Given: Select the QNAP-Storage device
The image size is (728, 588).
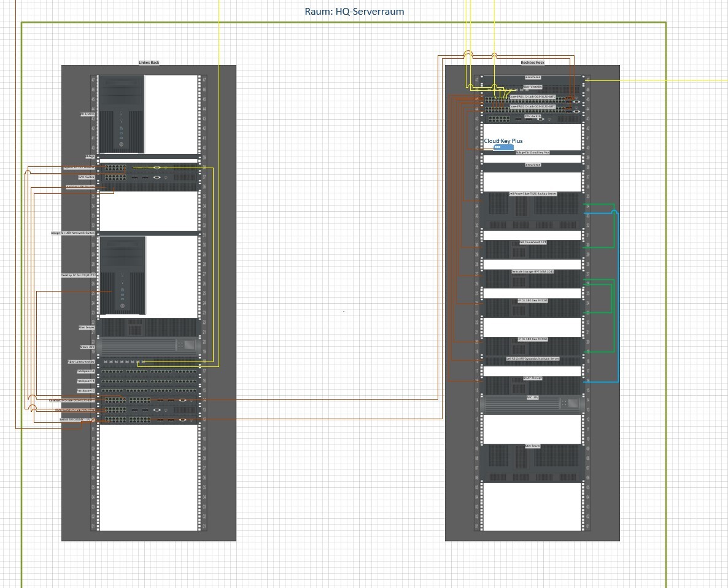Looking at the screenshot, I should click(x=532, y=385).
